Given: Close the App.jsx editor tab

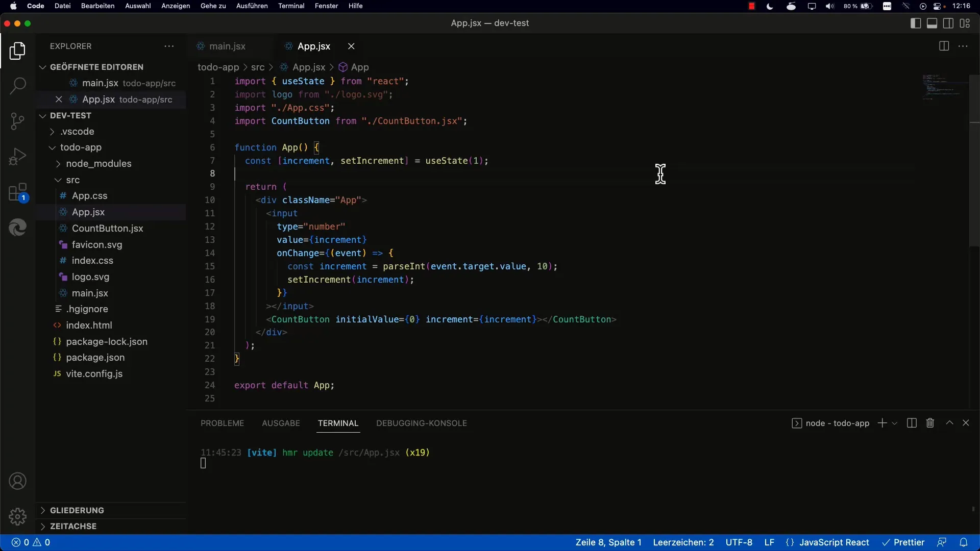Looking at the screenshot, I should 351,46.
